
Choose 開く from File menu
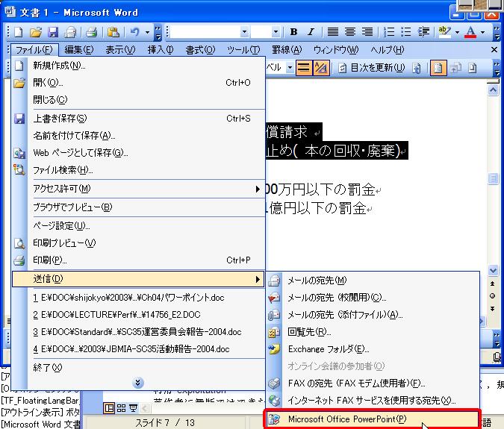point(138,83)
